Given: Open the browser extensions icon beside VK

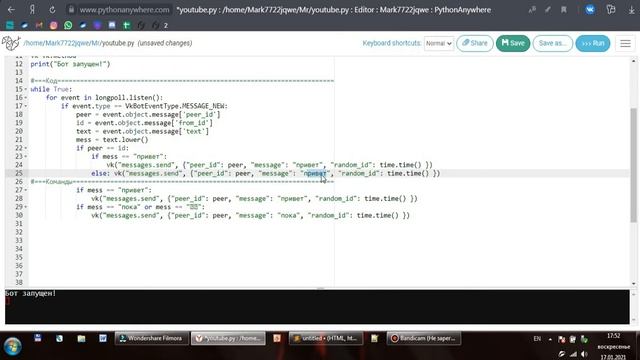Looking at the screenshot, I should click(x=611, y=9).
